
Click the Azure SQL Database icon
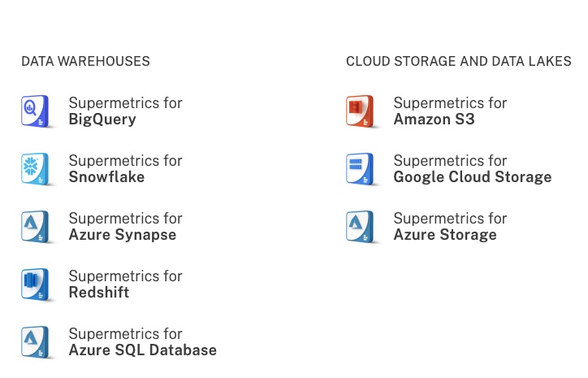pyautogui.click(x=35, y=342)
